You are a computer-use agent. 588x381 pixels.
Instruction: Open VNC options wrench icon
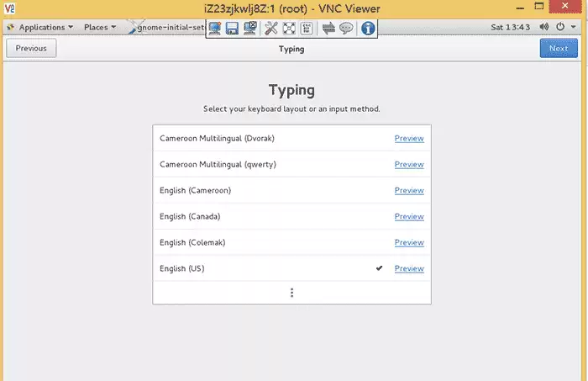click(270, 28)
